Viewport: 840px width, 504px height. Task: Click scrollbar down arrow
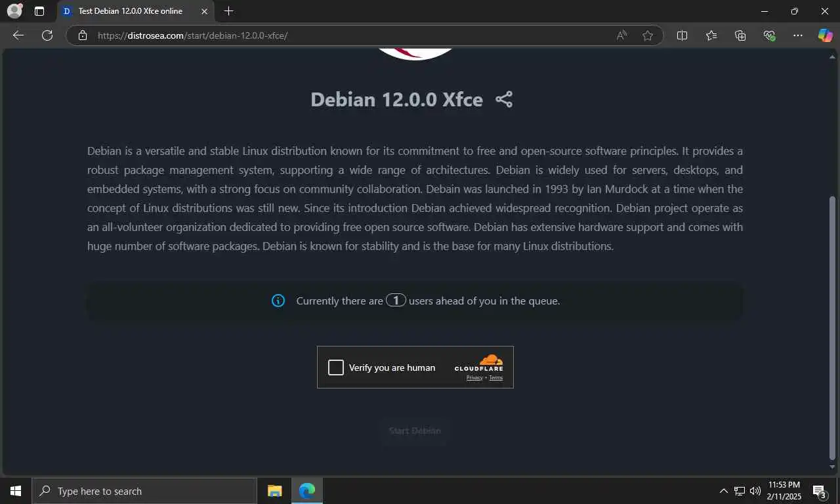click(833, 467)
